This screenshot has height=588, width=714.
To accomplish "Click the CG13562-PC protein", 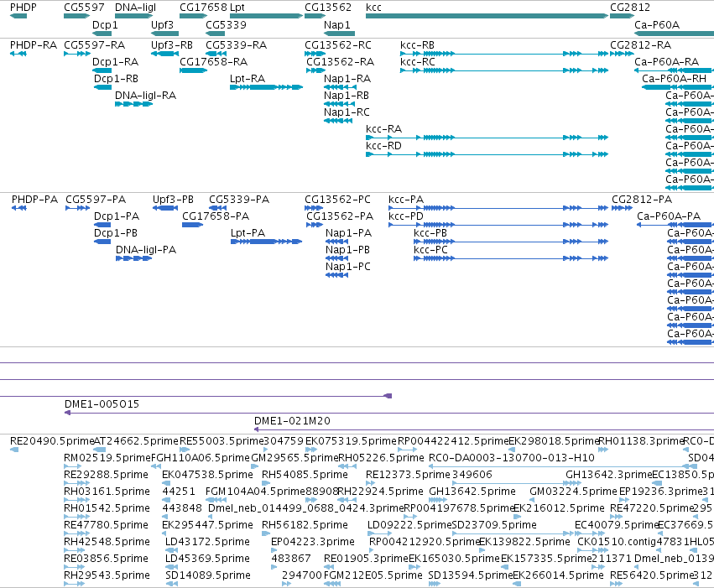I will 314,208.
